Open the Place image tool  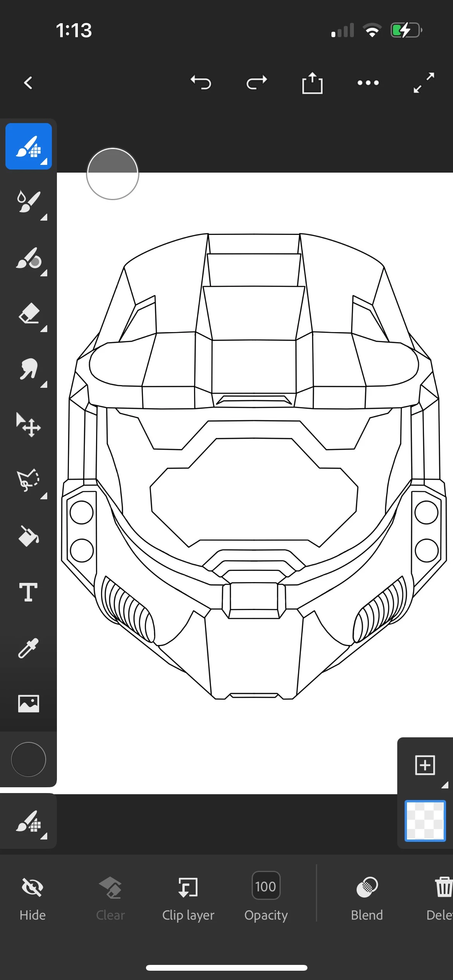pos(29,703)
